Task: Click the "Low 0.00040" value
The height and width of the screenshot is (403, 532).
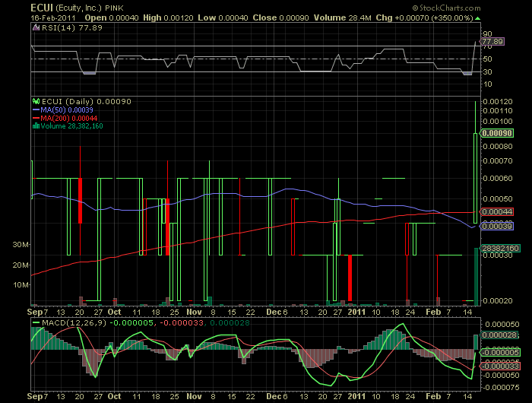Action: (x=223, y=17)
